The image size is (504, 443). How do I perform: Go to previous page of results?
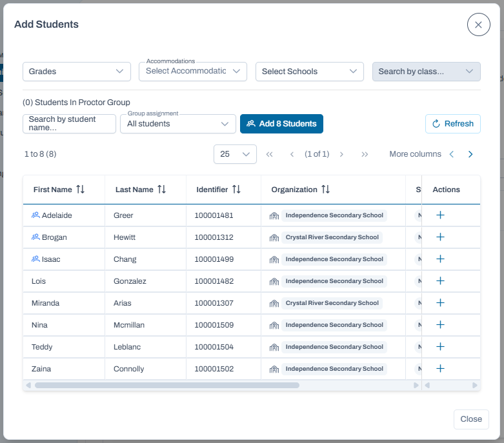tap(292, 155)
